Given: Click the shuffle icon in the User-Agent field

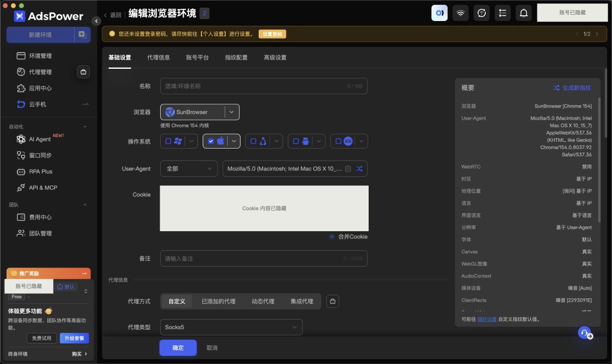Looking at the screenshot, I should [359, 169].
